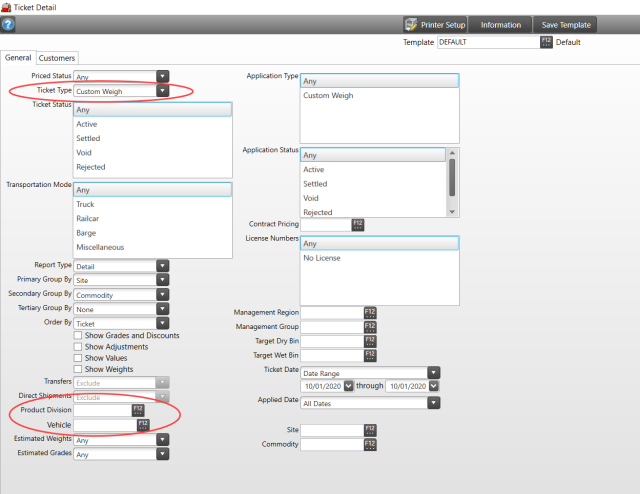Open Printer Setup
This screenshot has height=494, width=640.
(x=435, y=24)
